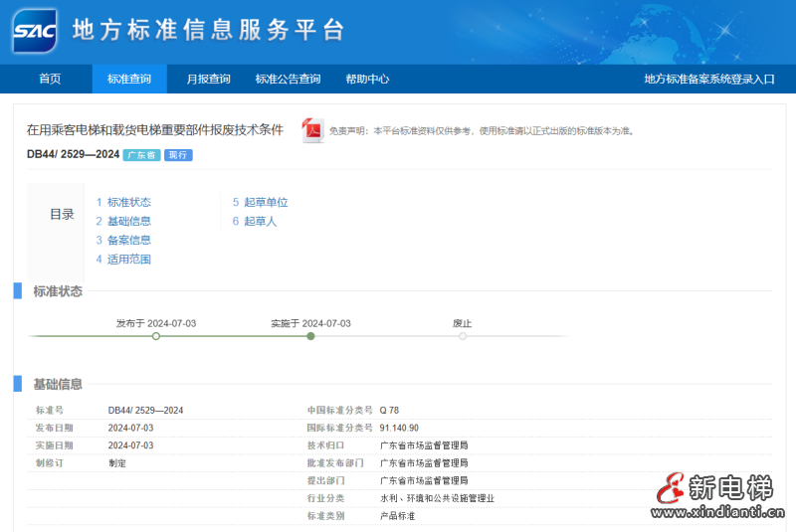Open the 帮助中心 menu item

pos(367,79)
